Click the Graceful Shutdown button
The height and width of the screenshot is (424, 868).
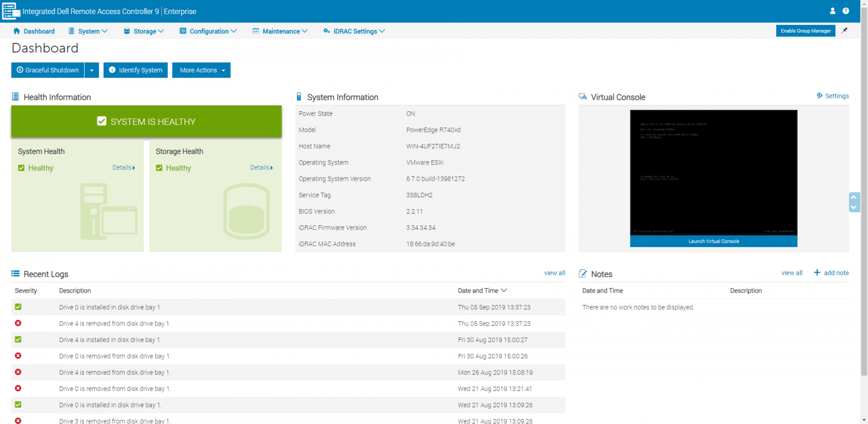click(x=48, y=70)
